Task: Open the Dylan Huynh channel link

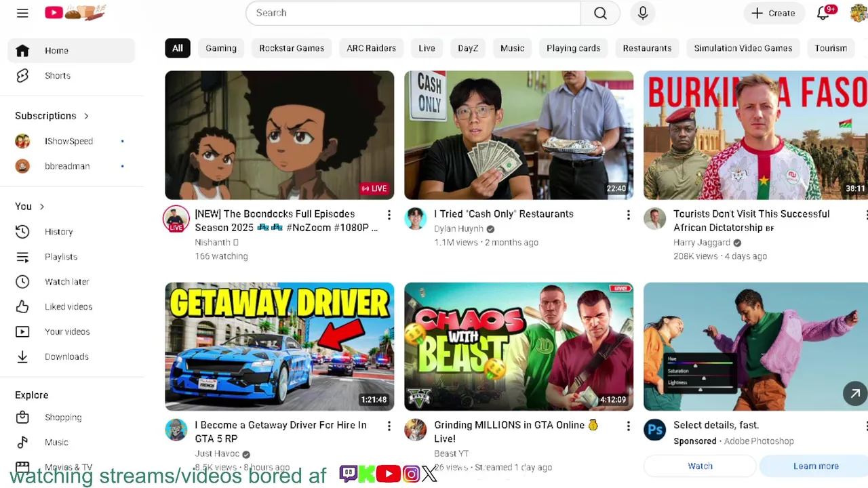Action: 459,229
